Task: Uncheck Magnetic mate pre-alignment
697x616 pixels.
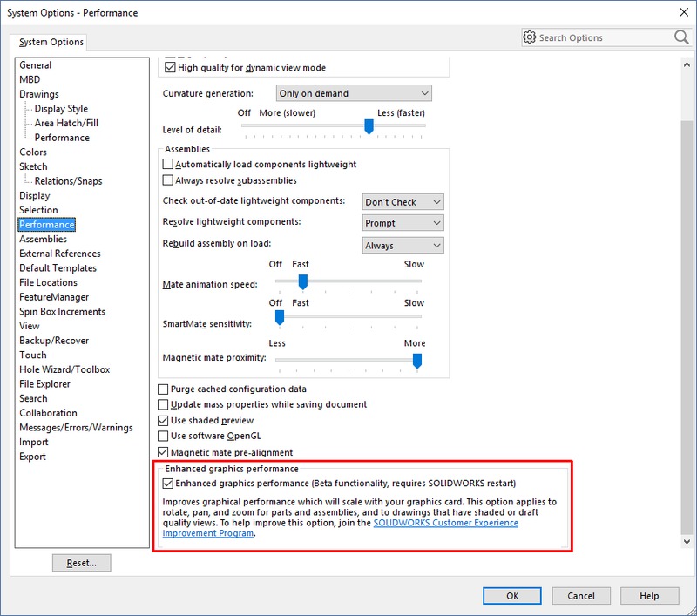Action: pyautogui.click(x=163, y=452)
